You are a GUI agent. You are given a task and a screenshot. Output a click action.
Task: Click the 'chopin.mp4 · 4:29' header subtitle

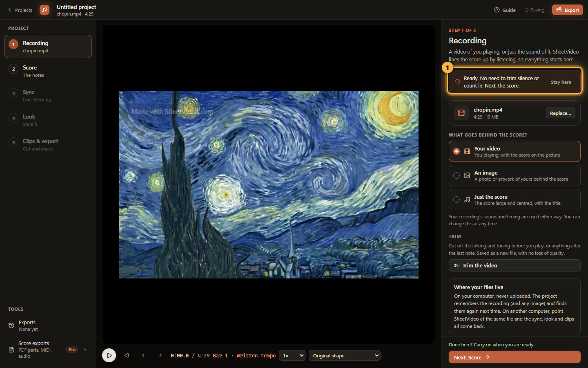click(x=75, y=14)
